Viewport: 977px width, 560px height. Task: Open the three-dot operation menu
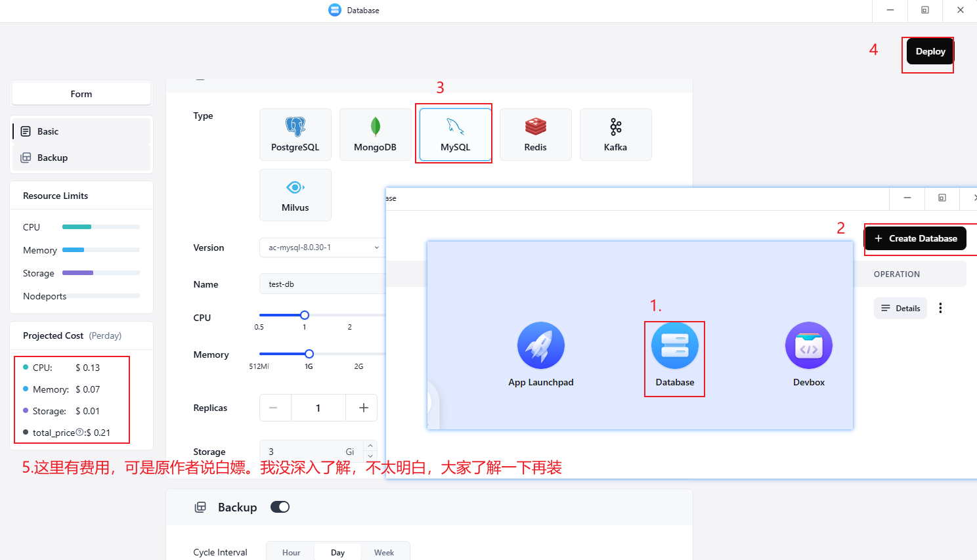tap(940, 308)
